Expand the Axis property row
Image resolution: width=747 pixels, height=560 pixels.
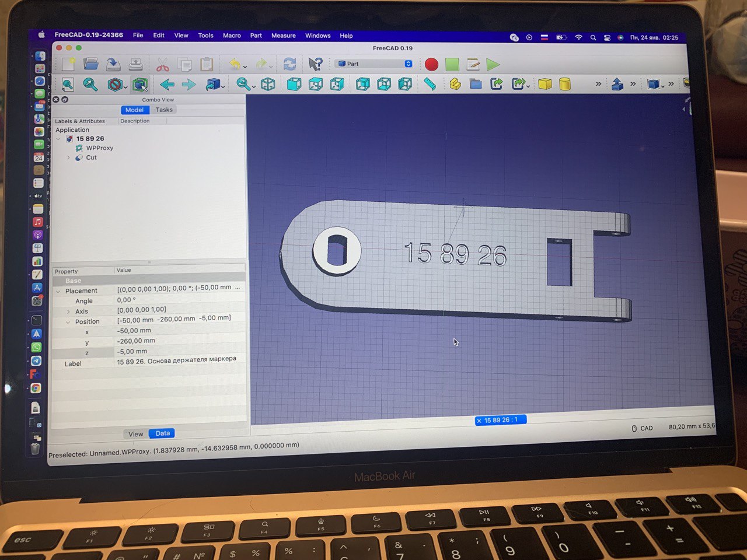(x=68, y=311)
